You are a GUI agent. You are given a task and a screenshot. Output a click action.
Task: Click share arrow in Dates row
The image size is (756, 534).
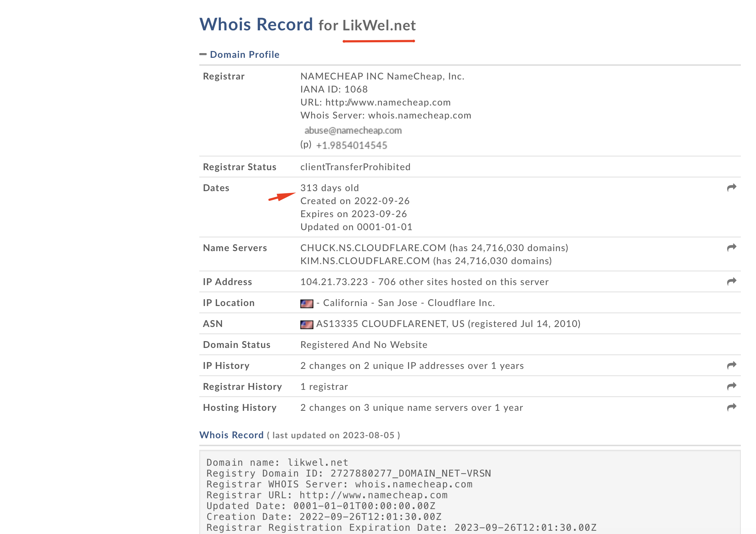point(731,188)
